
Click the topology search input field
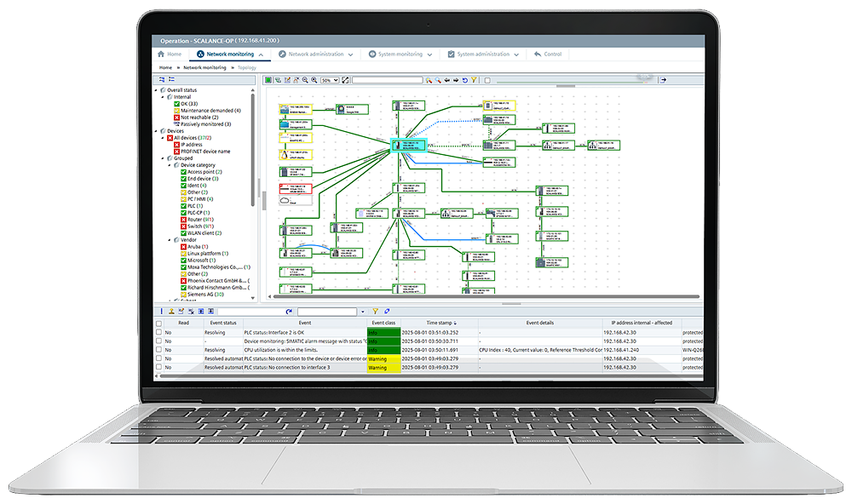[x=388, y=80]
